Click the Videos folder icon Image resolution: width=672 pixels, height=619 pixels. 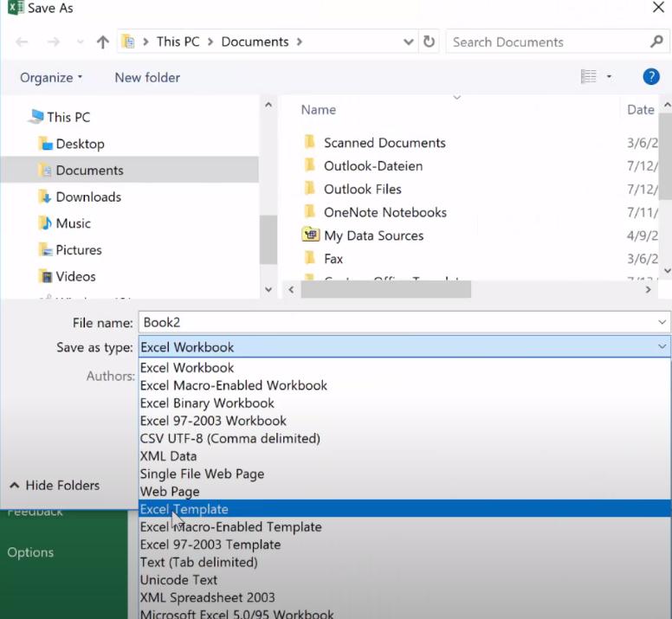tap(45, 277)
